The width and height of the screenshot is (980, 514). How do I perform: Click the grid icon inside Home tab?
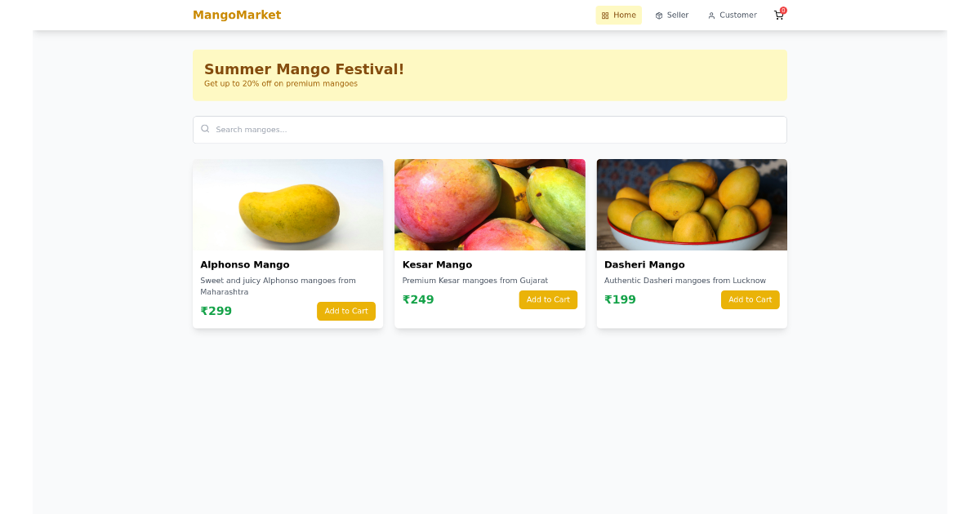(605, 15)
